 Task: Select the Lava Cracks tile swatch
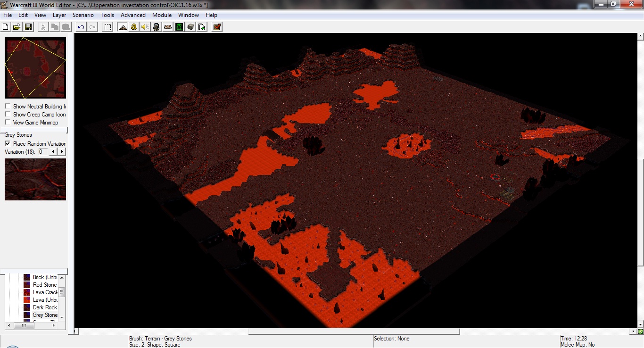pos(27,292)
